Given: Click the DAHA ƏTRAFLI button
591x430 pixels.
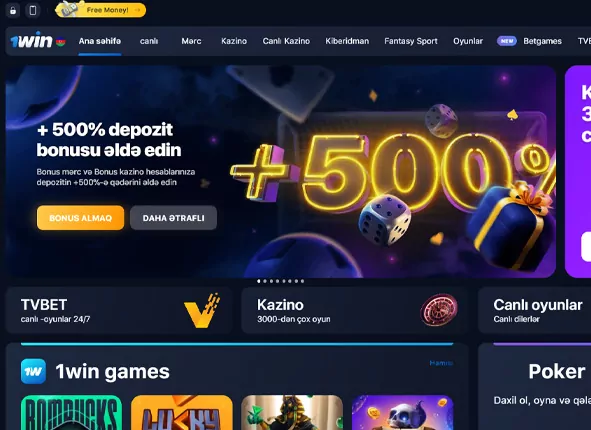Looking at the screenshot, I should tap(173, 218).
